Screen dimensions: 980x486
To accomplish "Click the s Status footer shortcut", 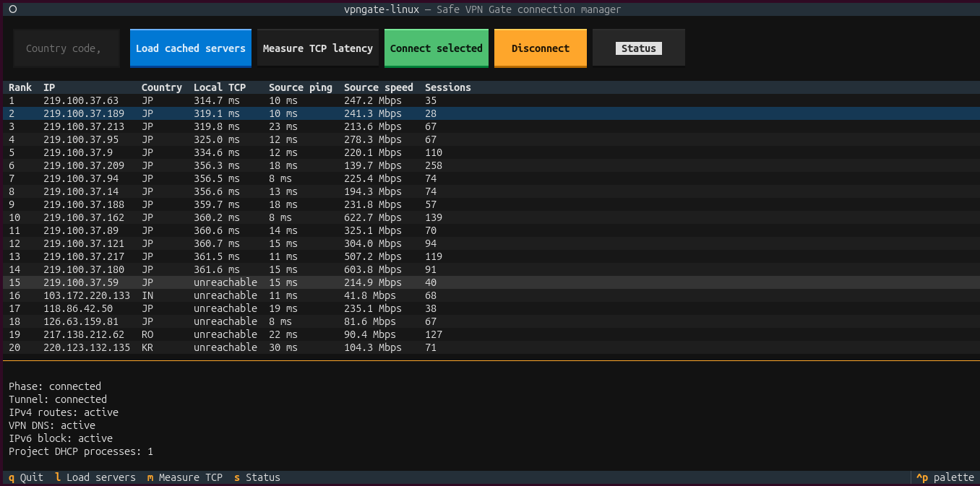I will pos(257,477).
